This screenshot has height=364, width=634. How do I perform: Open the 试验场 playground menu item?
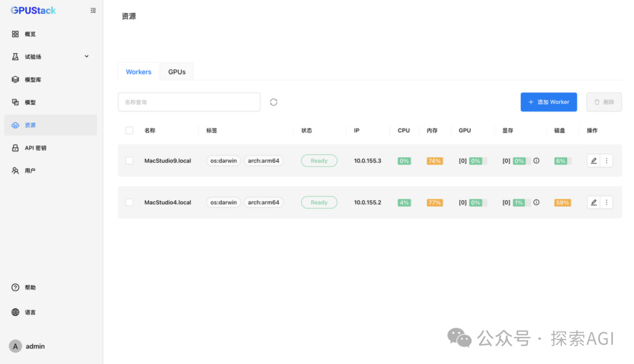tap(50, 56)
